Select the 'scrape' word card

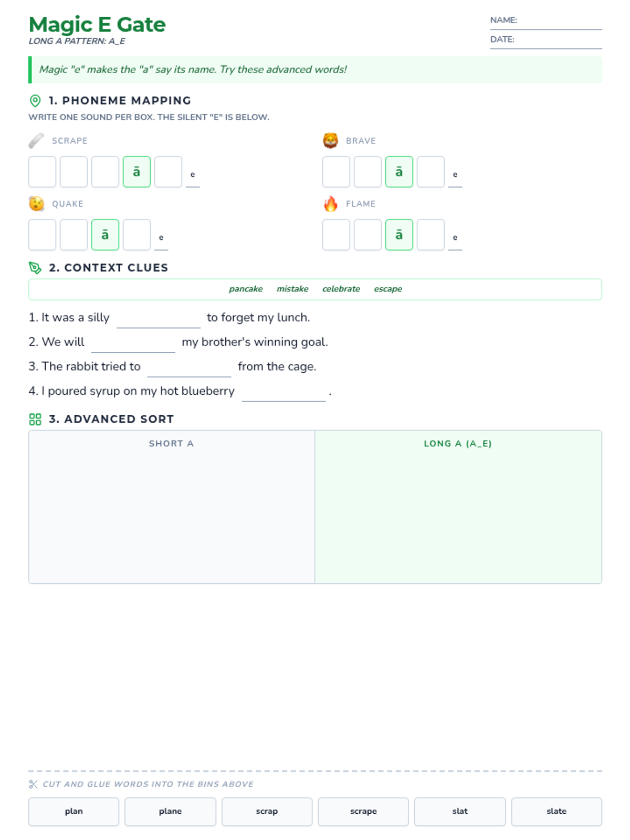click(363, 812)
